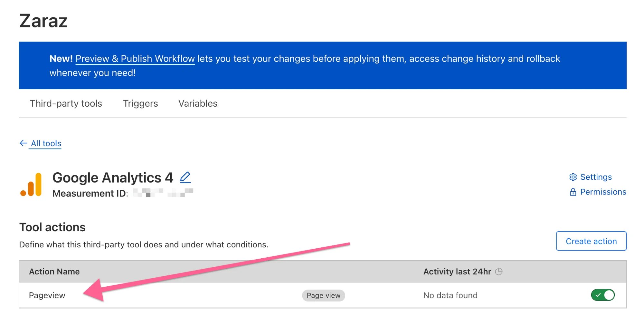Click the back arrow next to All tools
The width and height of the screenshot is (644, 325).
23,143
